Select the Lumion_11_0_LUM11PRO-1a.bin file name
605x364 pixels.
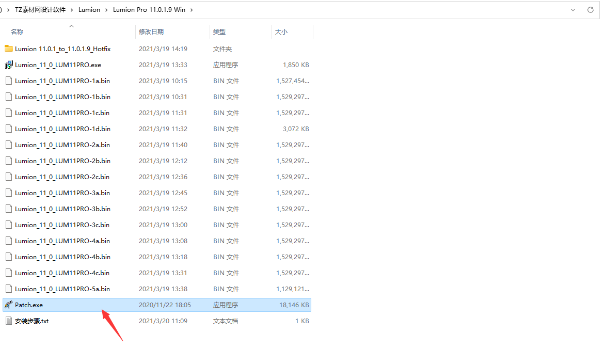(x=62, y=81)
